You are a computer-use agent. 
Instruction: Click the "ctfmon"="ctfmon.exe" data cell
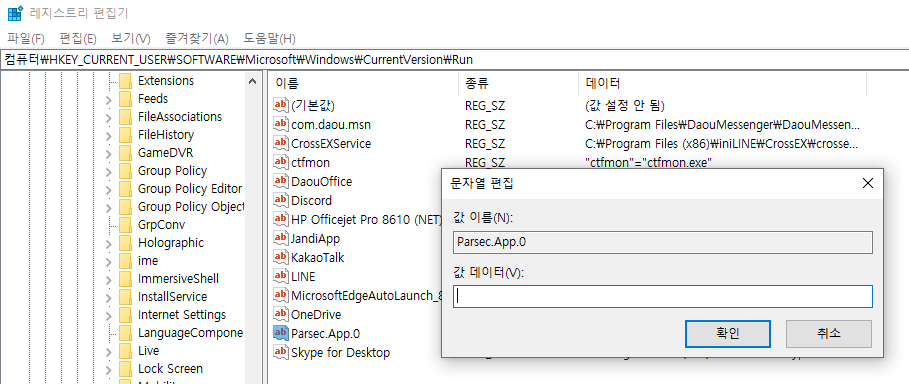(x=648, y=162)
